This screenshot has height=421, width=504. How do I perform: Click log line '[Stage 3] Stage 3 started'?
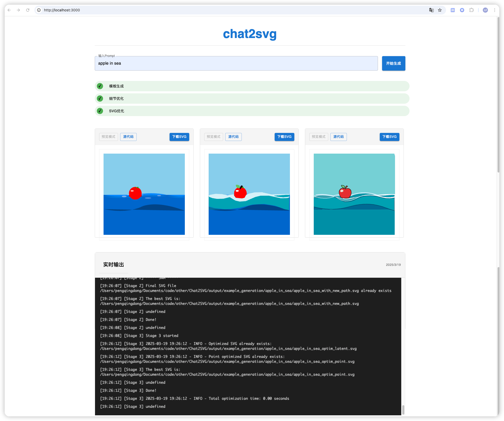pyautogui.click(x=139, y=336)
